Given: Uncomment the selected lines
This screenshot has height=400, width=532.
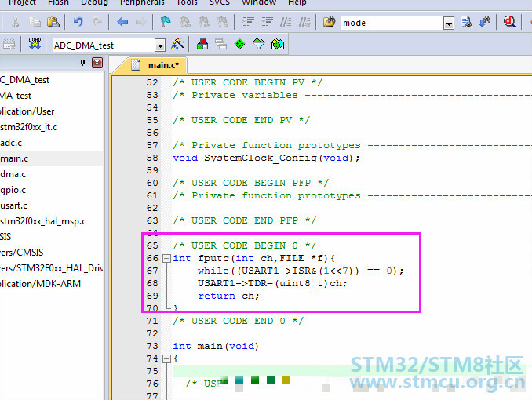Looking at the screenshot, I should pos(304,23).
